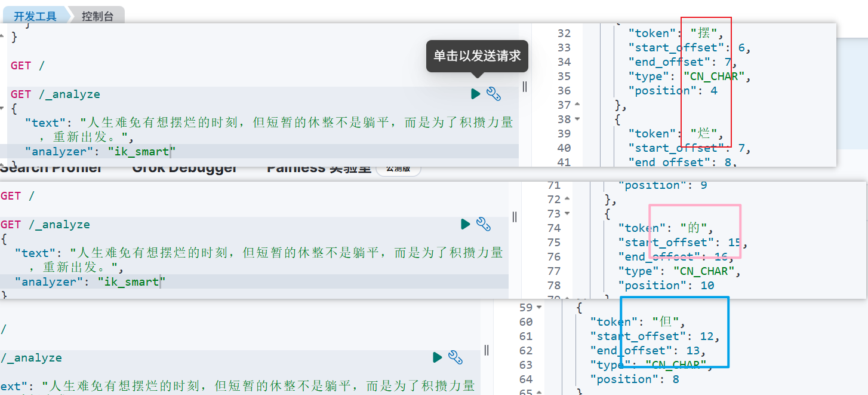Screen dimensions: 868x395
Task: Run request via middle panel play icon
Action: point(465,224)
